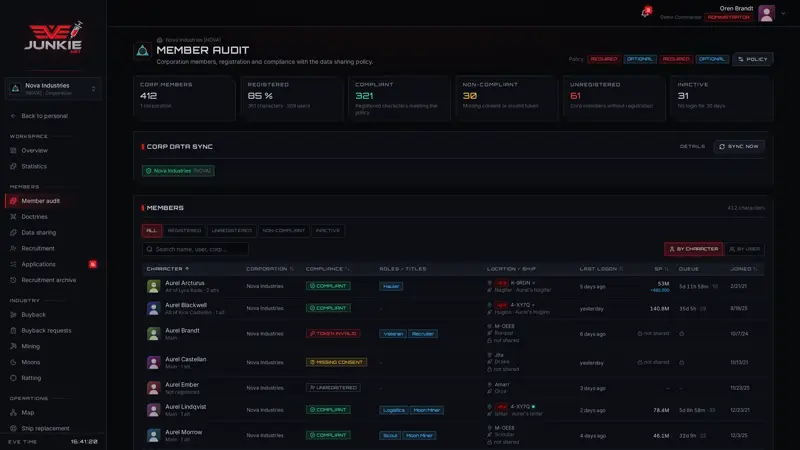Viewport: 800px width, 450px height.
Task: Click the Compliant 321 stat card
Action: [x=399, y=98]
